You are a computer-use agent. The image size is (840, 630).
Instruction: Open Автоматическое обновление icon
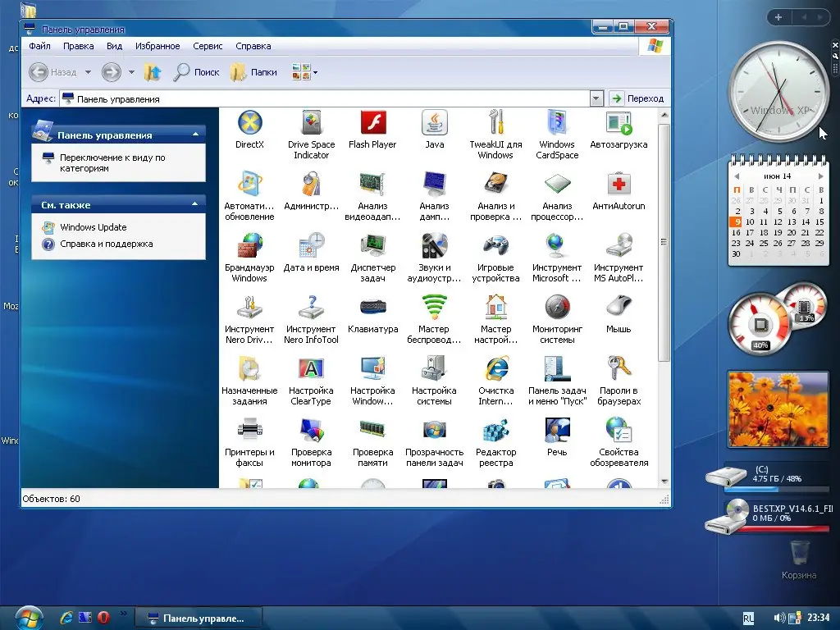click(249, 196)
